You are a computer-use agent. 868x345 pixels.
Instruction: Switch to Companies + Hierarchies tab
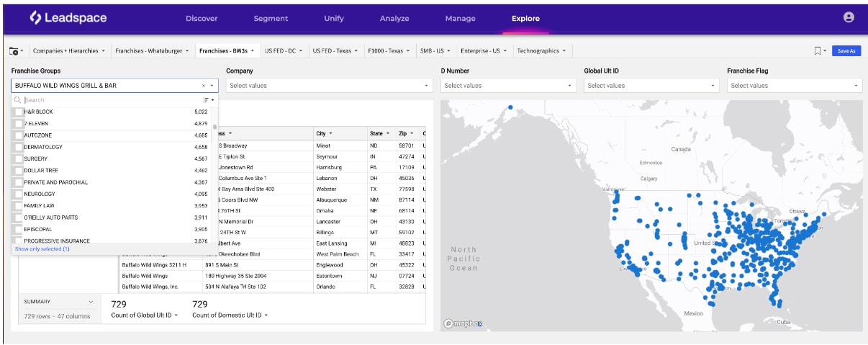point(69,51)
